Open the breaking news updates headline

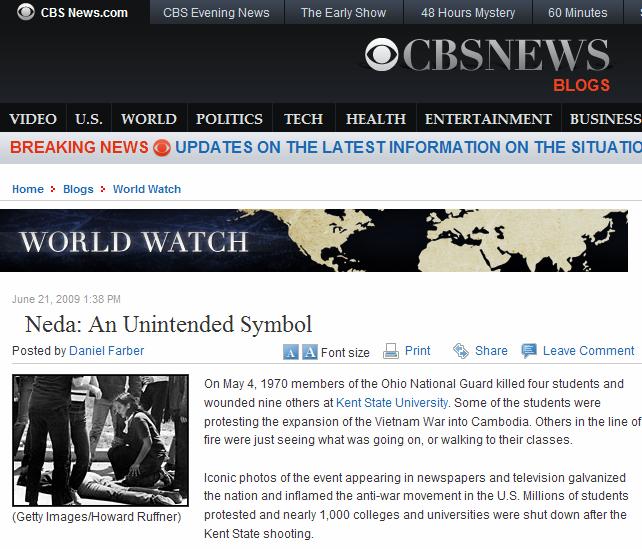point(408,147)
